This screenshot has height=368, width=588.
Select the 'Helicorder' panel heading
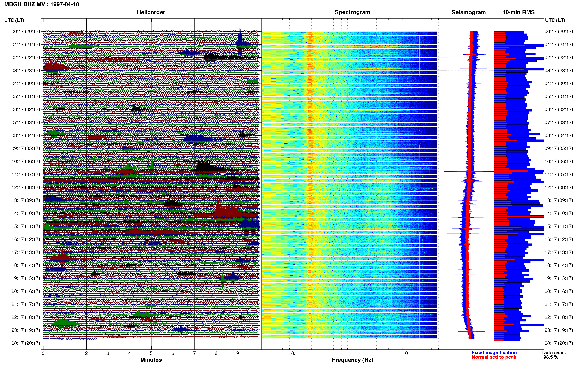click(151, 12)
